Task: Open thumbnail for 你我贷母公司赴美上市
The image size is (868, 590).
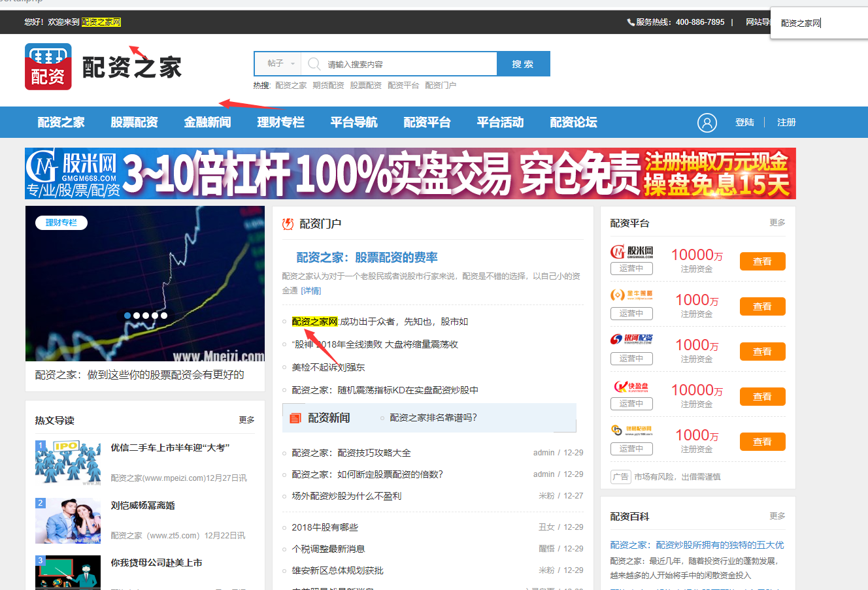Action: pos(68,573)
